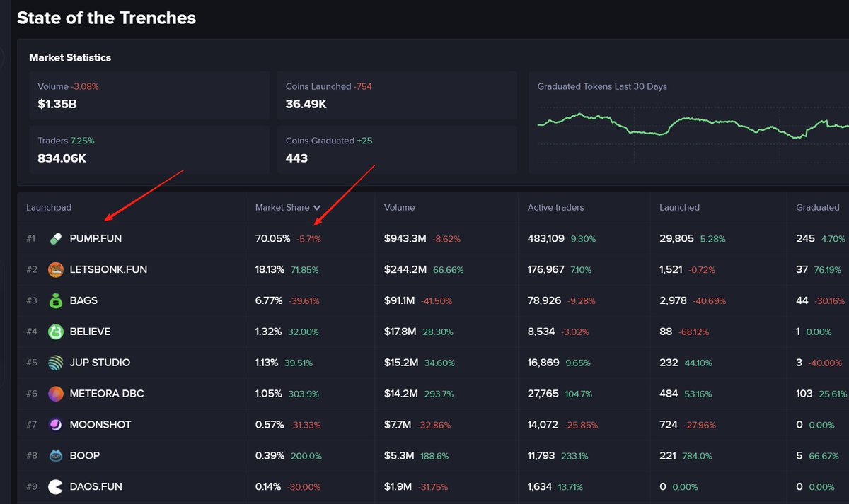
Task: Click the Volume $1.35B statistic card
Action: click(x=149, y=95)
